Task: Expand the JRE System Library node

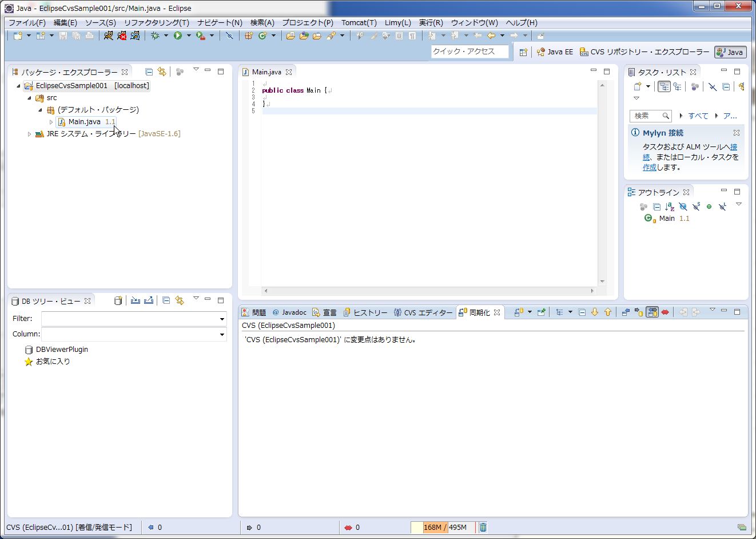Action: [x=29, y=134]
